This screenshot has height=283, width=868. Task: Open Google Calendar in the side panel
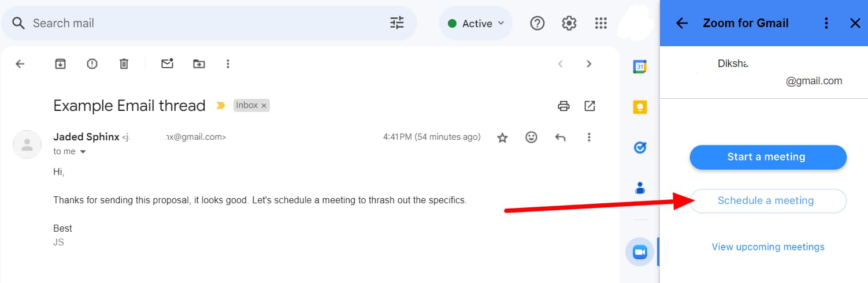[640, 67]
